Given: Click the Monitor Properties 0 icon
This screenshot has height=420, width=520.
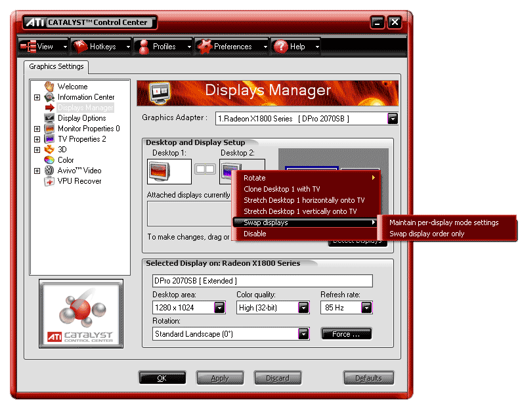Looking at the screenshot, I should [x=49, y=129].
